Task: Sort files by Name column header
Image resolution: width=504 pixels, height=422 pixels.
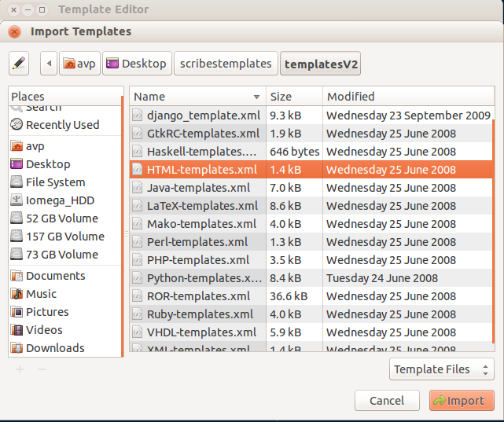Action: pyautogui.click(x=197, y=97)
